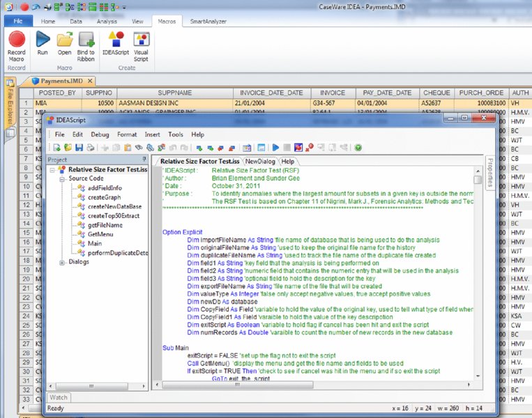532x418 pixels.
Task: Select createNewDataBase in Project tree
Action: tap(114, 206)
